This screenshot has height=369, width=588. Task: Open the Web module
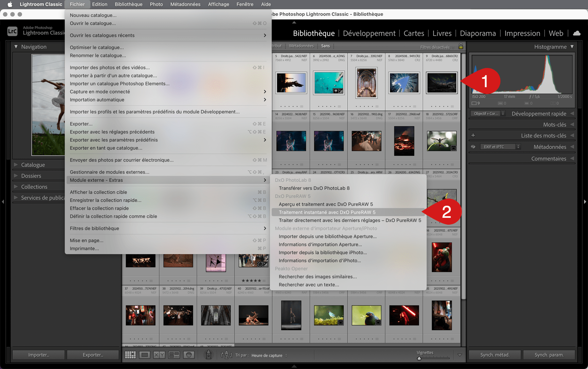[x=556, y=33]
